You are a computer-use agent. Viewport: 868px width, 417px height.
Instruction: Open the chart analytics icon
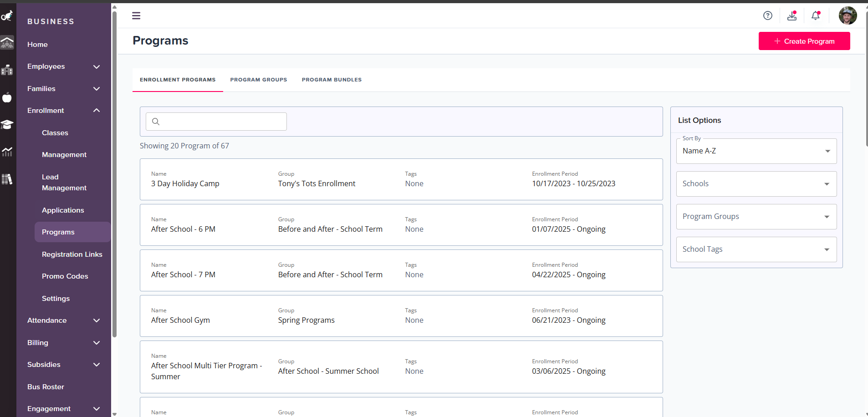tap(7, 152)
